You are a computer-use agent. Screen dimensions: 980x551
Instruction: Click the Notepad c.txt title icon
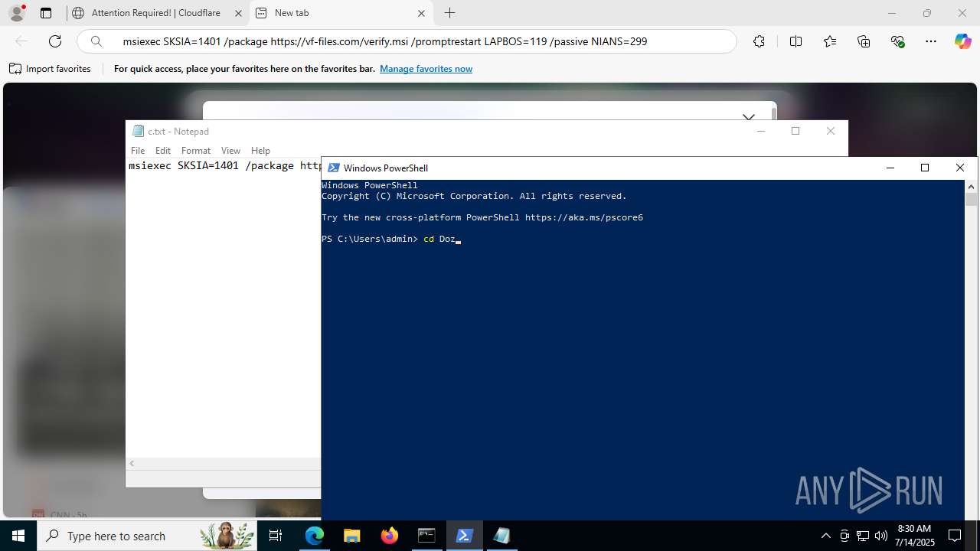coord(138,131)
